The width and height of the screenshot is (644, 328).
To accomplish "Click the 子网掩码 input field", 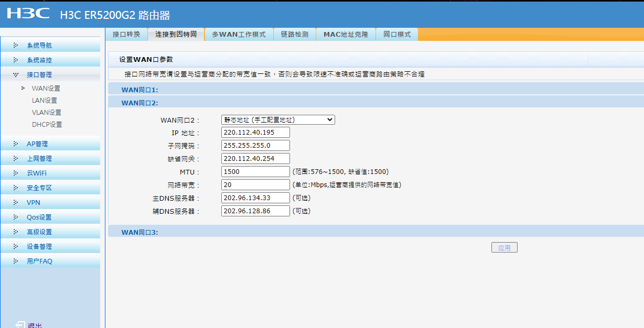I will [255, 146].
